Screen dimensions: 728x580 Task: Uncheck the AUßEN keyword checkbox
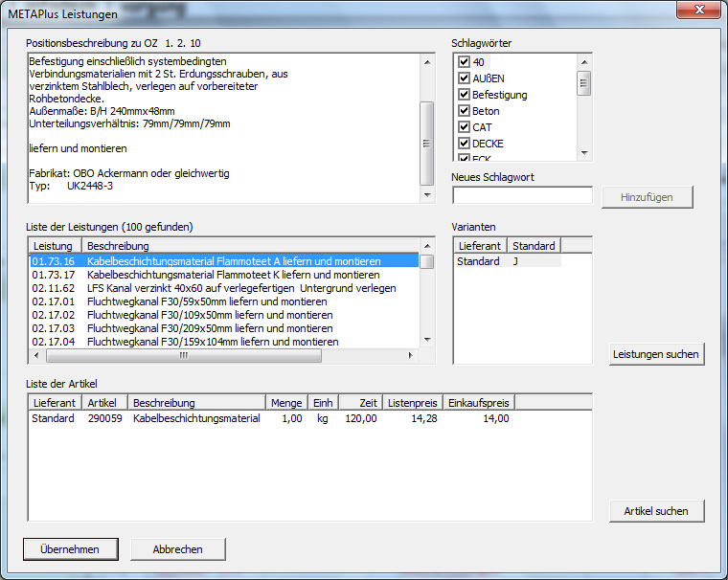tap(464, 78)
